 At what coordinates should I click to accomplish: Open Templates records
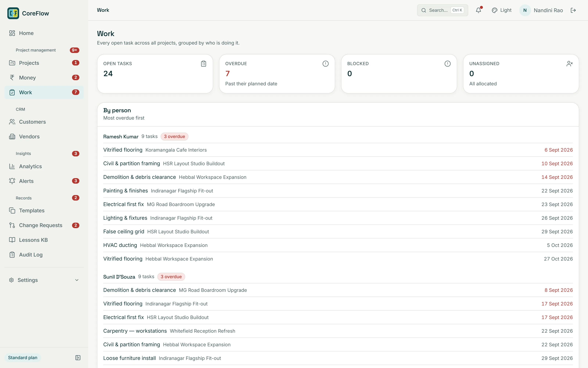[x=44, y=210]
